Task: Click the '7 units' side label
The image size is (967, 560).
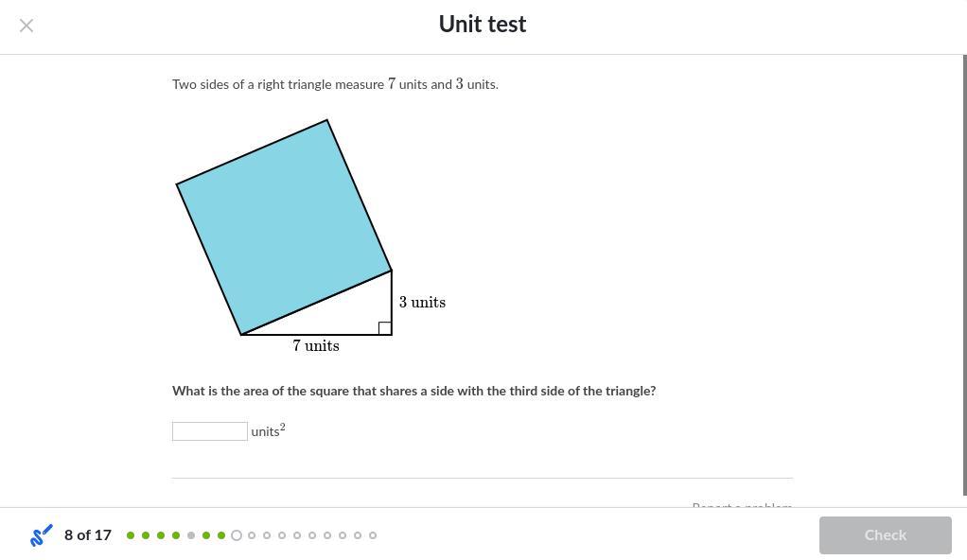Action: 316,346
